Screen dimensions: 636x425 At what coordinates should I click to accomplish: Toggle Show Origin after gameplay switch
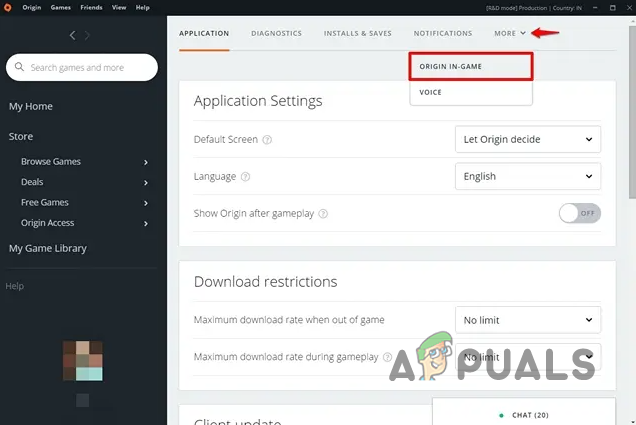click(580, 213)
